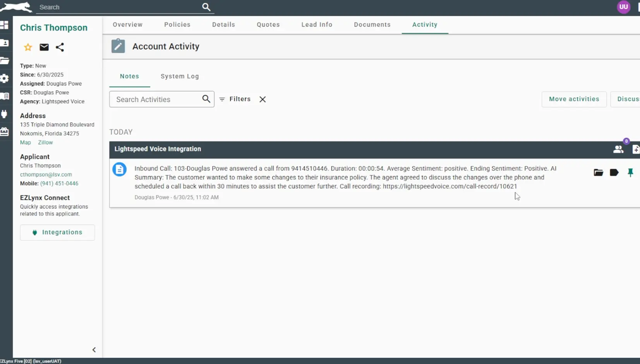Viewport: 640px width, 364px height.
Task: Click the email envelope icon
Action: 44,47
